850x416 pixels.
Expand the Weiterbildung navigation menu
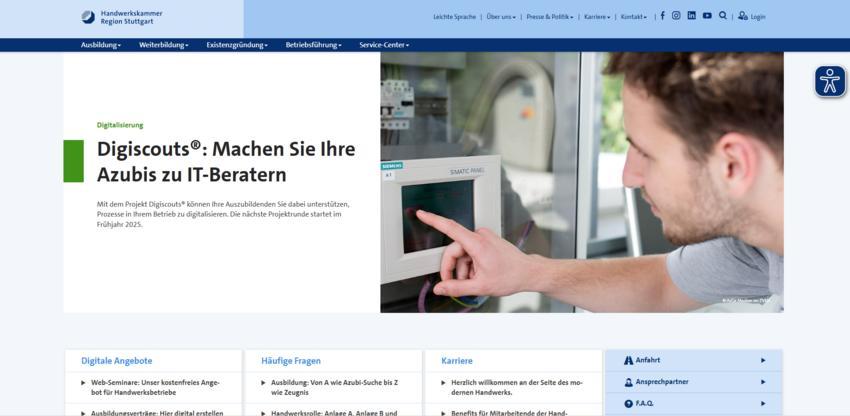point(164,45)
